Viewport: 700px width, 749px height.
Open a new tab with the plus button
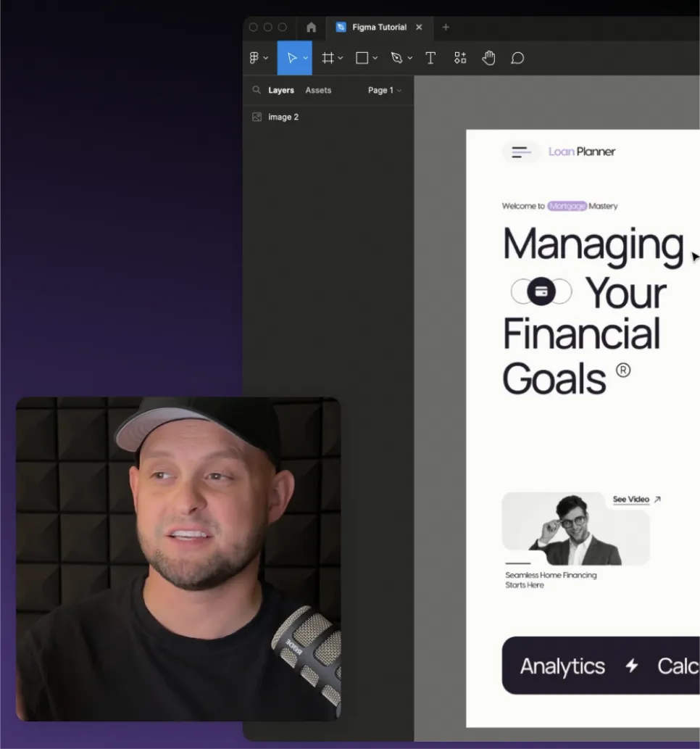446,28
